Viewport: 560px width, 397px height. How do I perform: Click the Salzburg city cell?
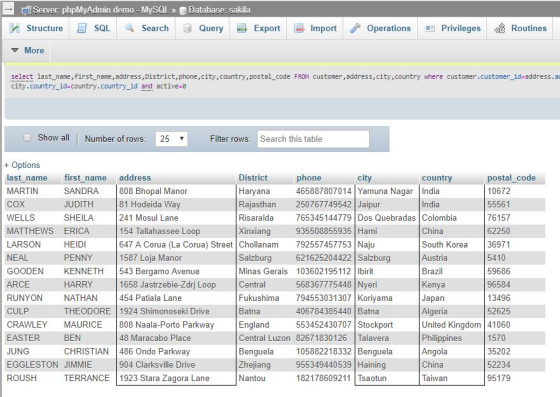coord(374,258)
